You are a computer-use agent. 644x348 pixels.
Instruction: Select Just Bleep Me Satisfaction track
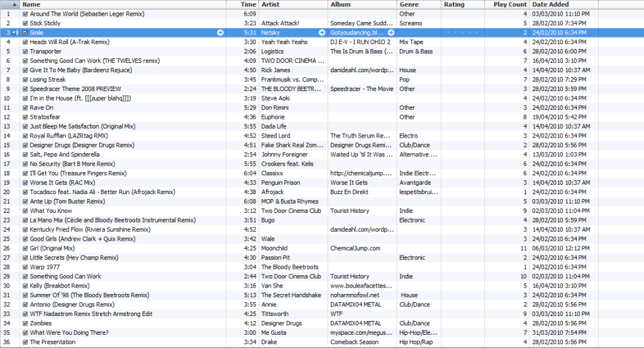tap(82, 126)
